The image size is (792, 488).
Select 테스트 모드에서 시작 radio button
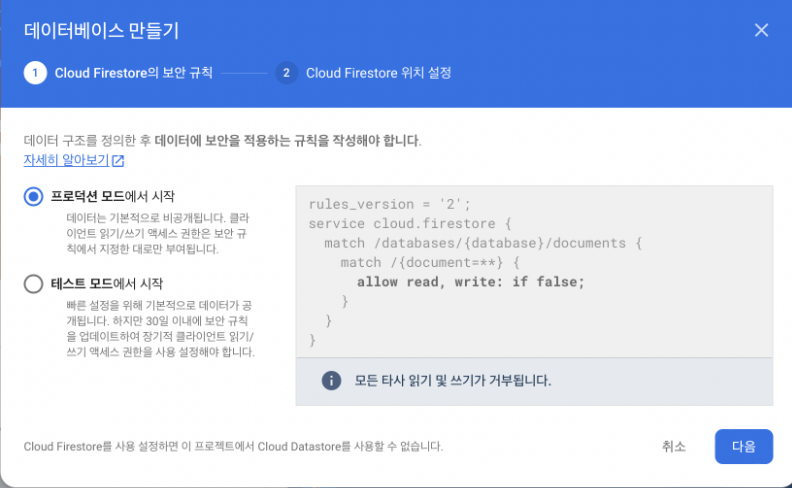coord(33,284)
